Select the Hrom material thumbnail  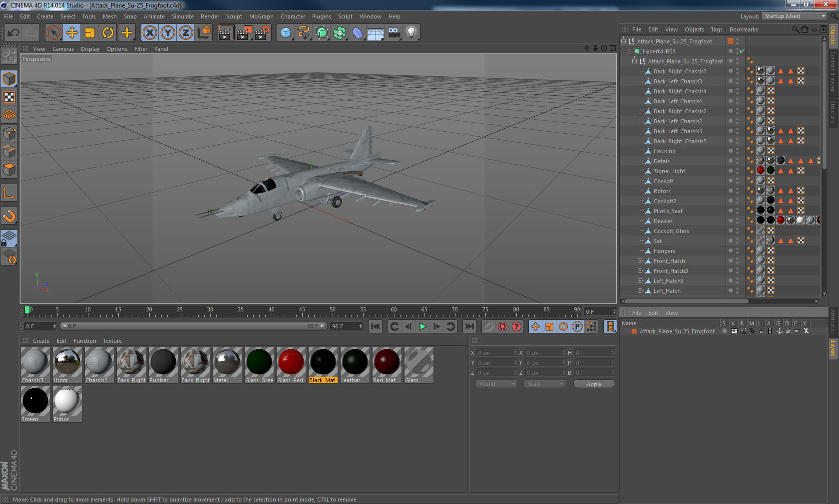67,365
